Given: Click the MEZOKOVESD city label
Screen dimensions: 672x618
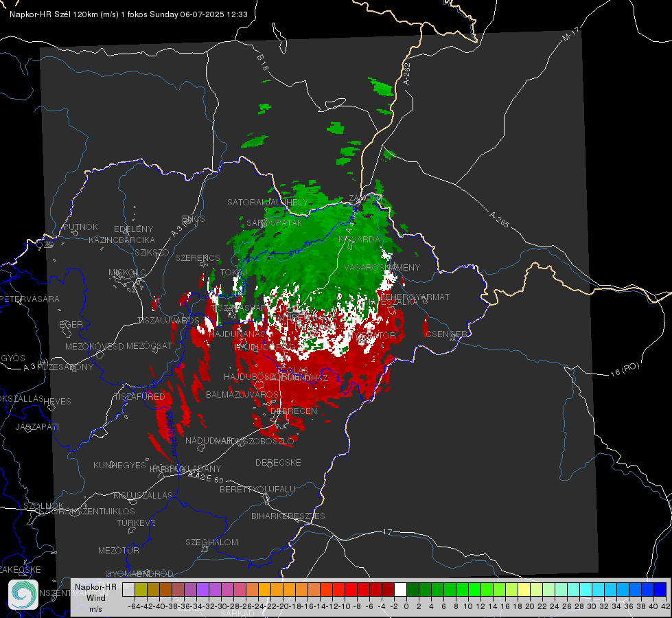Looking at the screenshot, I should point(94,346).
